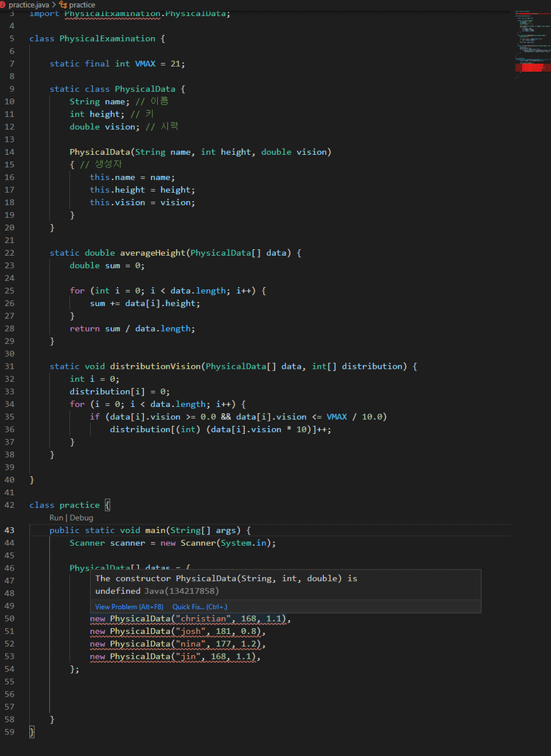Click line number 22 in the gutter

pyautogui.click(x=9, y=253)
